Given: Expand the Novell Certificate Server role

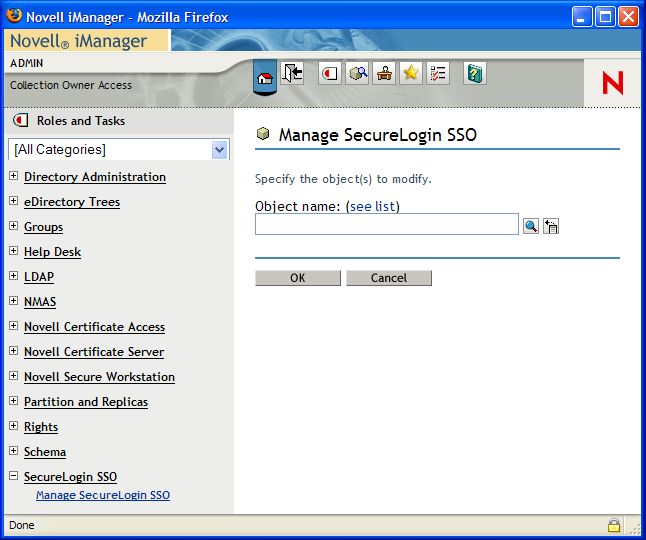Looking at the screenshot, I should click(x=14, y=351).
